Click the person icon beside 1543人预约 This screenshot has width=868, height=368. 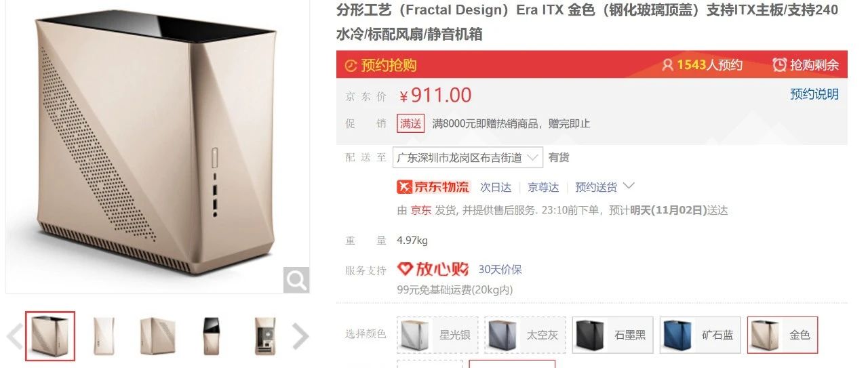pos(668,65)
